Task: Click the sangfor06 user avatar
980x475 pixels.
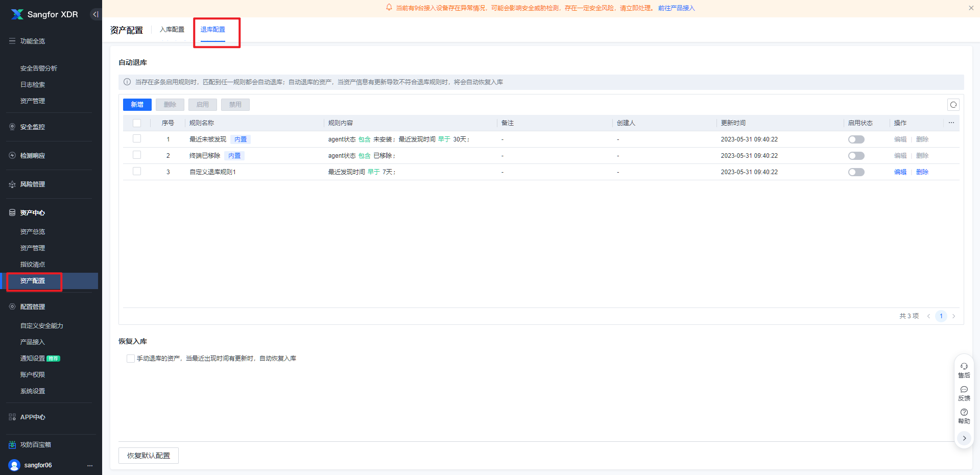Action: [14, 465]
